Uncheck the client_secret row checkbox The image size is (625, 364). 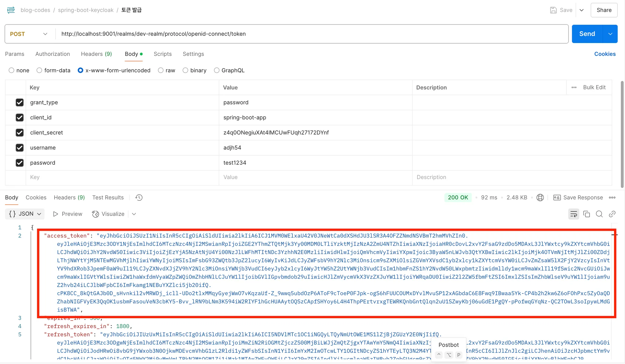tap(20, 133)
